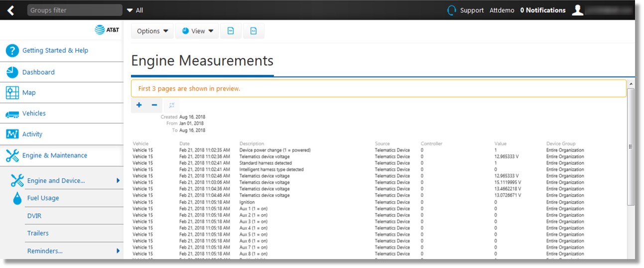This screenshot has width=644, height=268.
Task: Click the Engine Measurements heading
Action: click(202, 61)
